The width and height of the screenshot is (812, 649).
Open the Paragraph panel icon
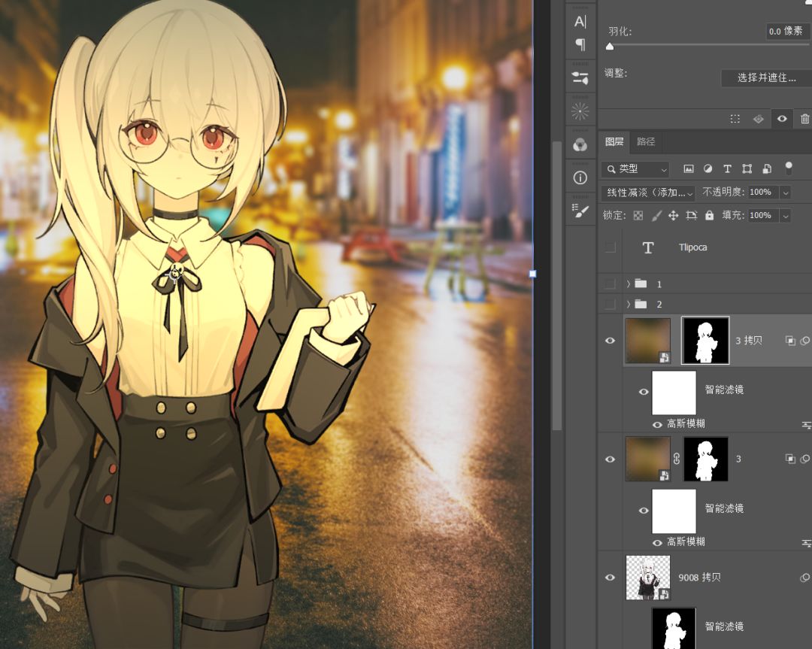coord(580,44)
